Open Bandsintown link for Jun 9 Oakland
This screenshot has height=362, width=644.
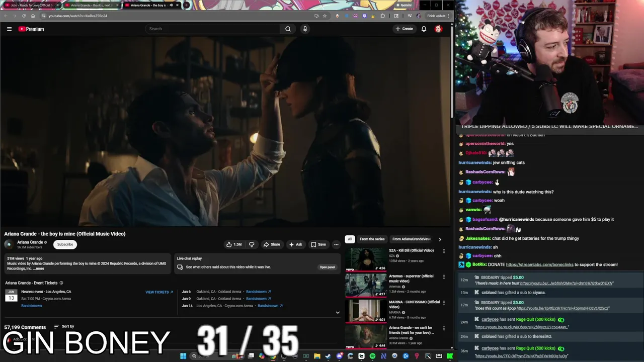pos(258,299)
